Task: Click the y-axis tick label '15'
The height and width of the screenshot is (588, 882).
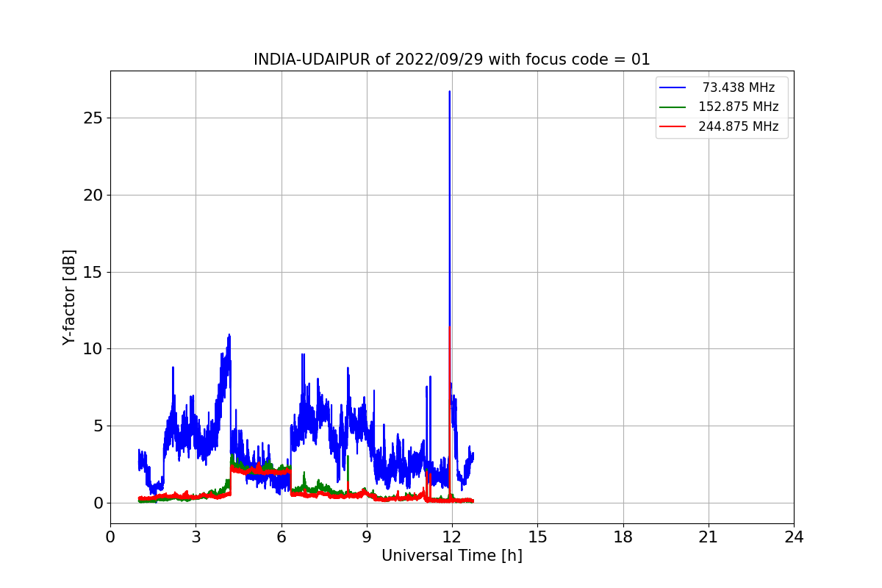Action: (94, 273)
